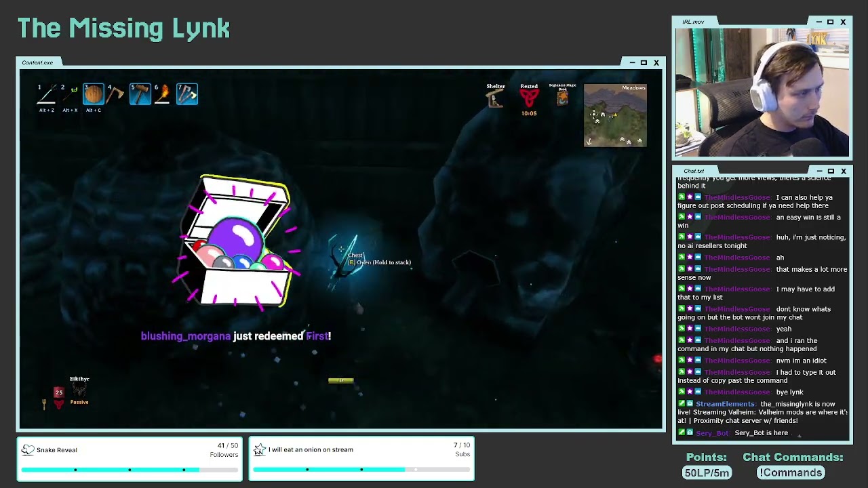This screenshot has width=868, height=488.
Task: Select the axe in hotbar slot 4
Action: (x=117, y=94)
